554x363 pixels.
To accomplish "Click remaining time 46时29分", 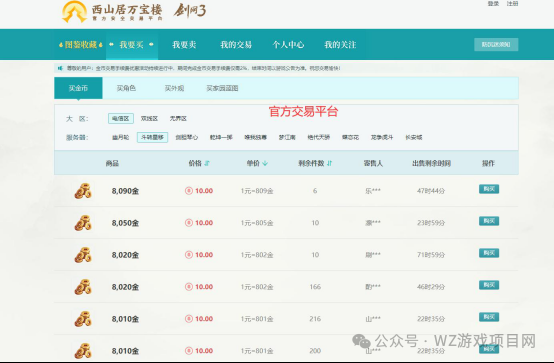I will (431, 287).
